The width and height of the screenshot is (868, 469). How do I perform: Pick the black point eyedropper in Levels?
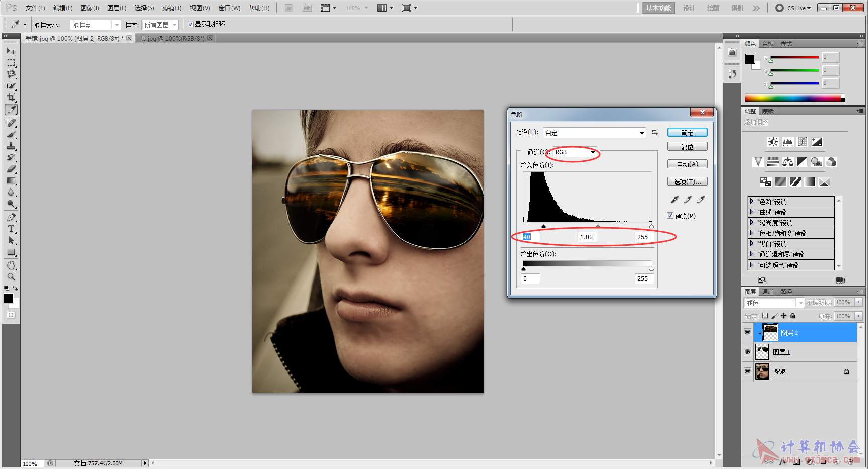(674, 200)
